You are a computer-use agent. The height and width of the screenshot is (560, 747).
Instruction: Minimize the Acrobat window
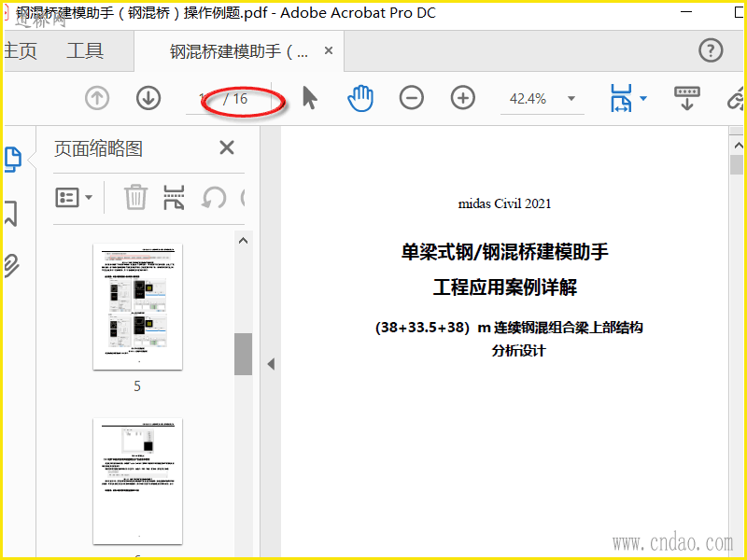[686, 12]
